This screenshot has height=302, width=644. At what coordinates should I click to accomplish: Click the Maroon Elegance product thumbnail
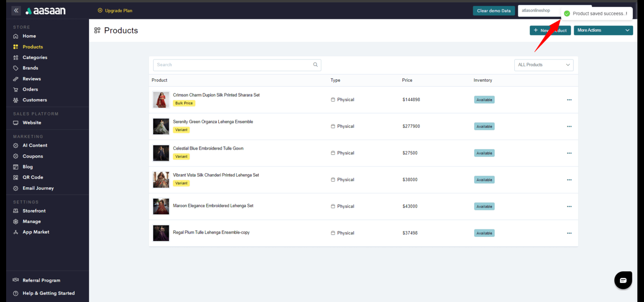click(x=161, y=207)
